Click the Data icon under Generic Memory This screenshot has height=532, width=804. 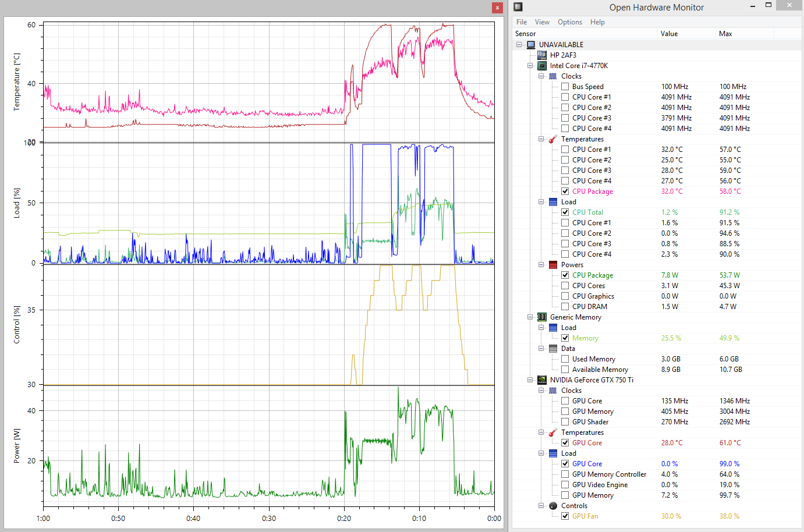pos(552,348)
